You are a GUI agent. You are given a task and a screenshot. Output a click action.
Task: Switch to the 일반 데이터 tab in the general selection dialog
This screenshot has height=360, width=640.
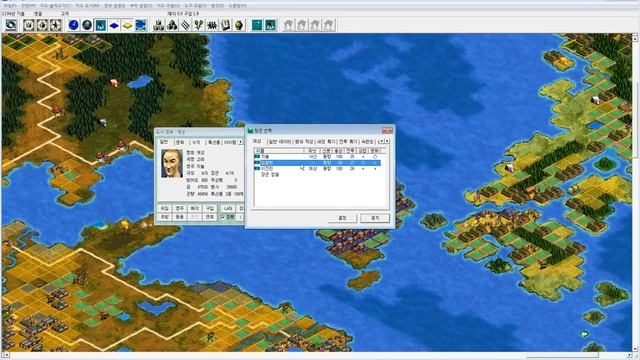pyautogui.click(x=280, y=142)
